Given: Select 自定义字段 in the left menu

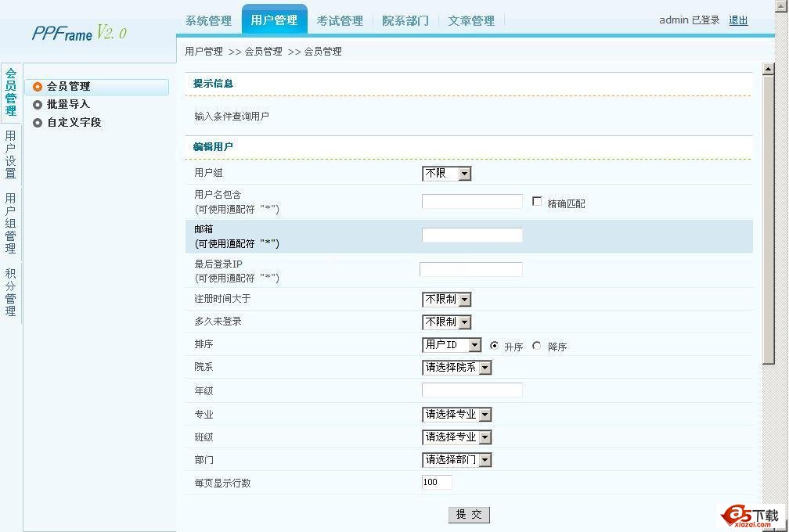Looking at the screenshot, I should tap(67, 123).
